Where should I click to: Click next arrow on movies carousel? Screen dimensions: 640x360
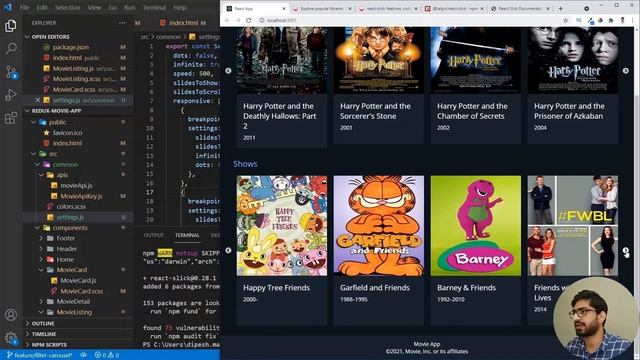[626, 71]
